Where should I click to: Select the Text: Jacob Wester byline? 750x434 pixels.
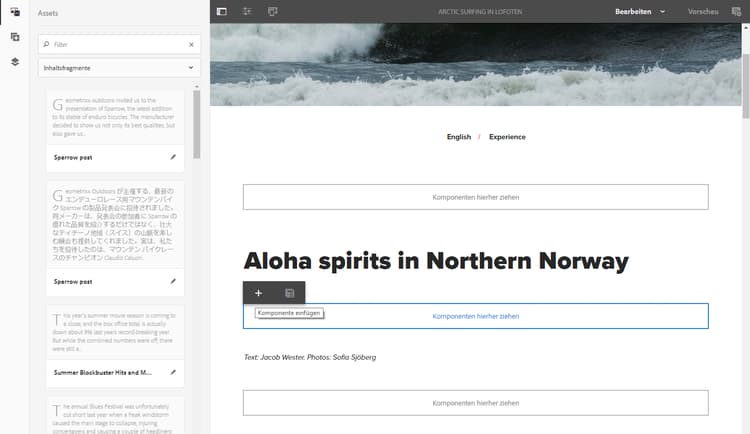pos(310,357)
